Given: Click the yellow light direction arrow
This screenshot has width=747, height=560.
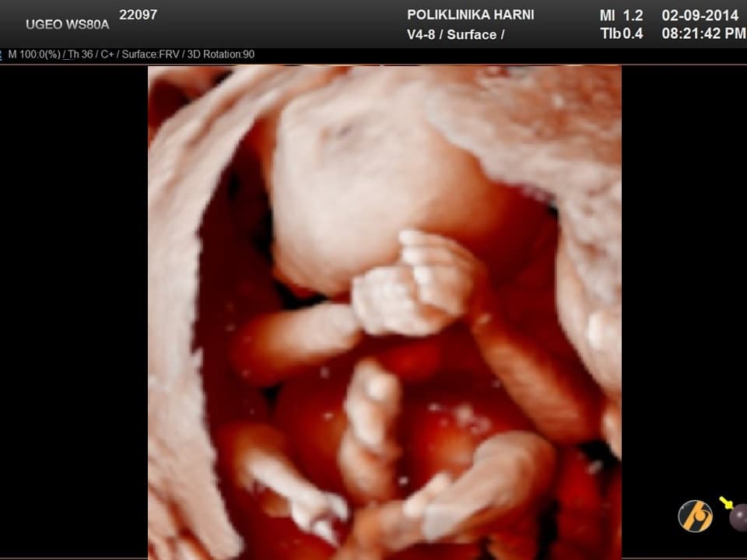Looking at the screenshot, I should [x=725, y=502].
